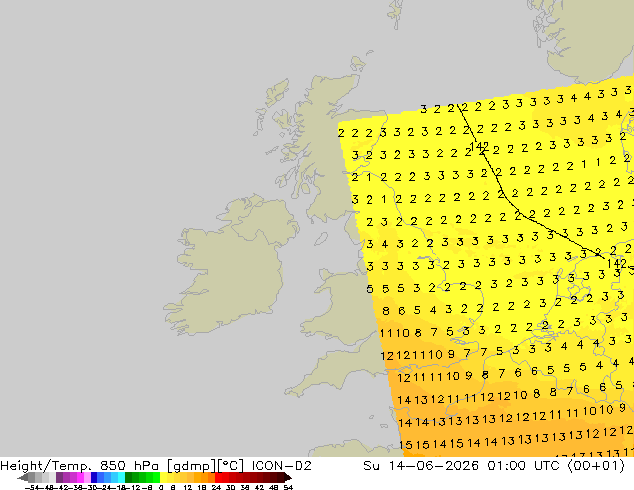The height and width of the screenshot is (490, 634).
Task: Click the '24' legend scale label
Action: pos(216,487)
